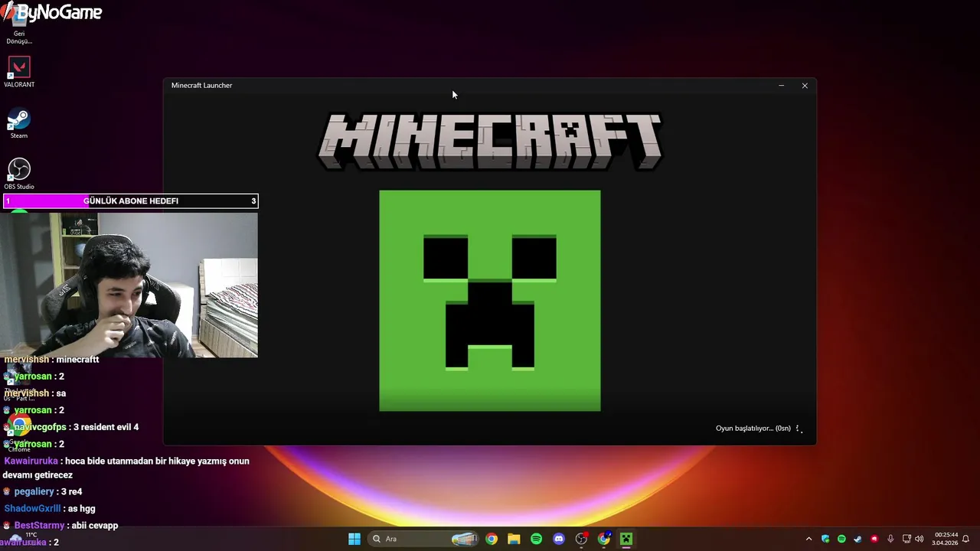Open the clock showing 00:25:44
The width and height of the screenshot is (980, 551).
[945, 539]
